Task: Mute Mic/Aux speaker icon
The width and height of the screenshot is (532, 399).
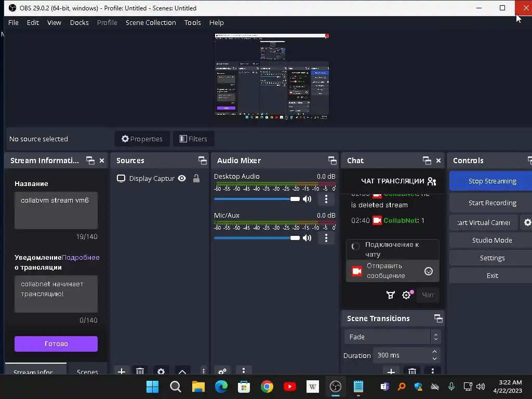Action: [x=307, y=238]
